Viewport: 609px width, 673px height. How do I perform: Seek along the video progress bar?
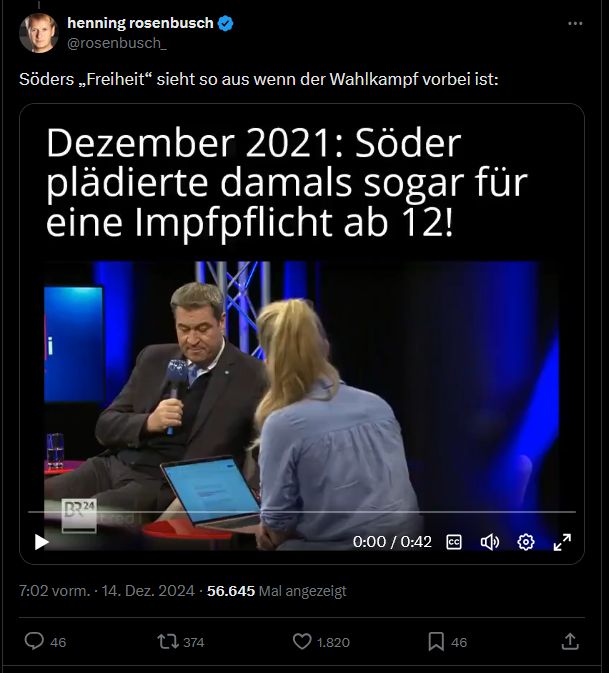[x=302, y=512]
